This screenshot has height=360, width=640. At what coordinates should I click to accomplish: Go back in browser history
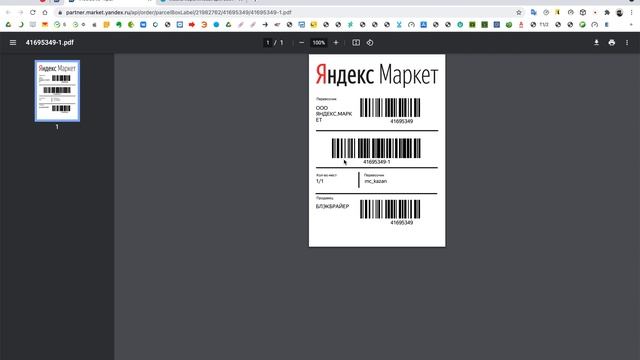8,13
